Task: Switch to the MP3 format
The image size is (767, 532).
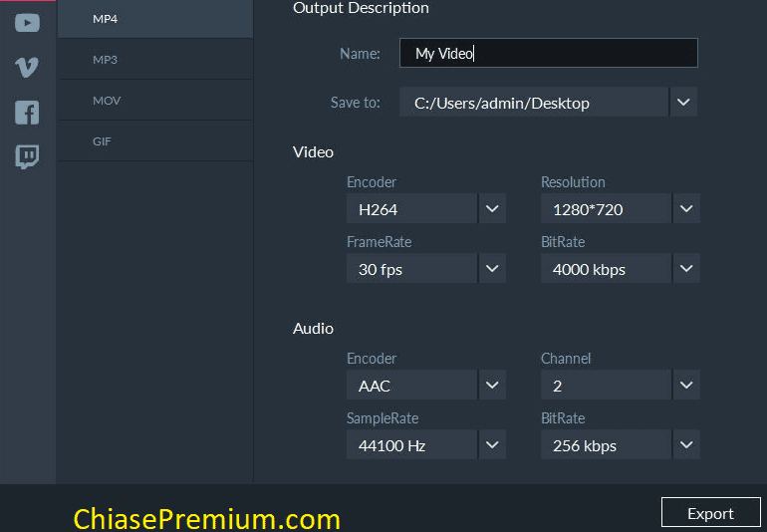Action: tap(155, 60)
